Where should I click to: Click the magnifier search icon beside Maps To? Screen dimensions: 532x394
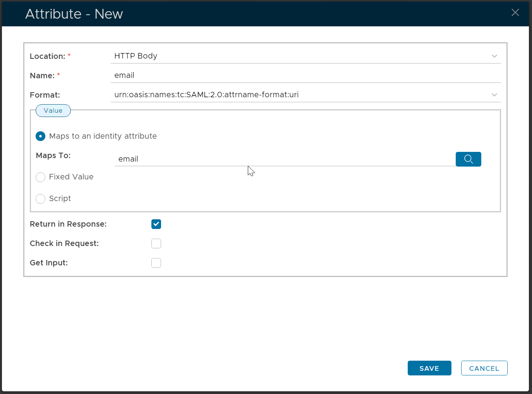click(468, 159)
